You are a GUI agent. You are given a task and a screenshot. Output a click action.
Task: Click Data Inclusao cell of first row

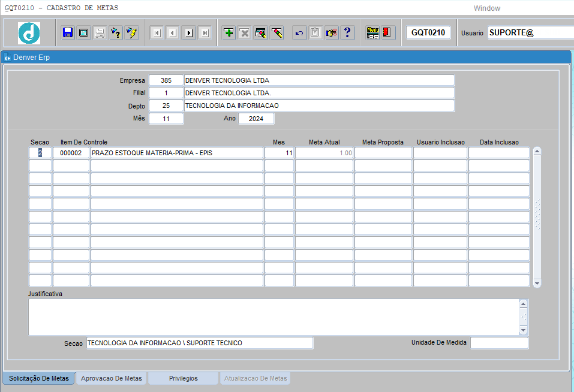point(499,153)
